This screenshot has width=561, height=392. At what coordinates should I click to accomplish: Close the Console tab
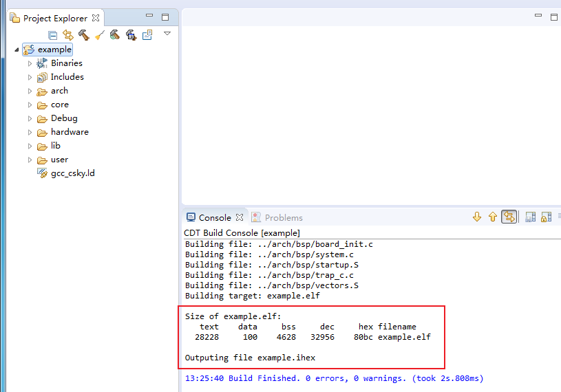pos(240,217)
